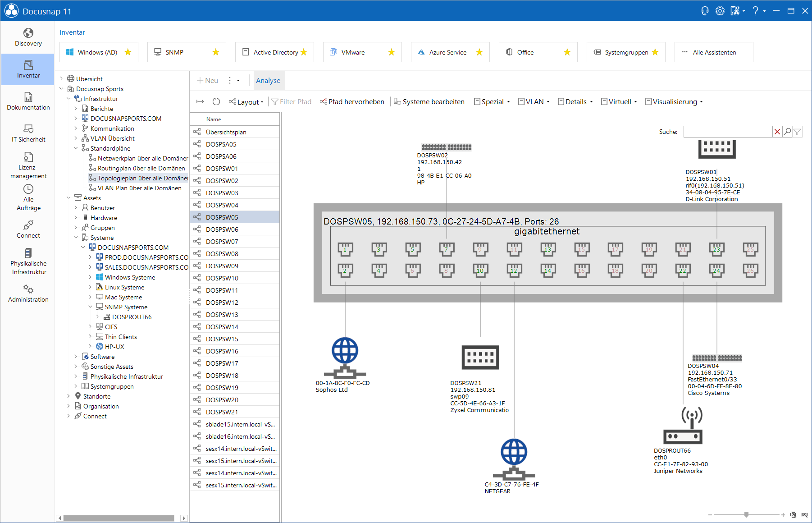Toggle the VLAN checkbox
This screenshot has width=812, height=523.
point(521,102)
